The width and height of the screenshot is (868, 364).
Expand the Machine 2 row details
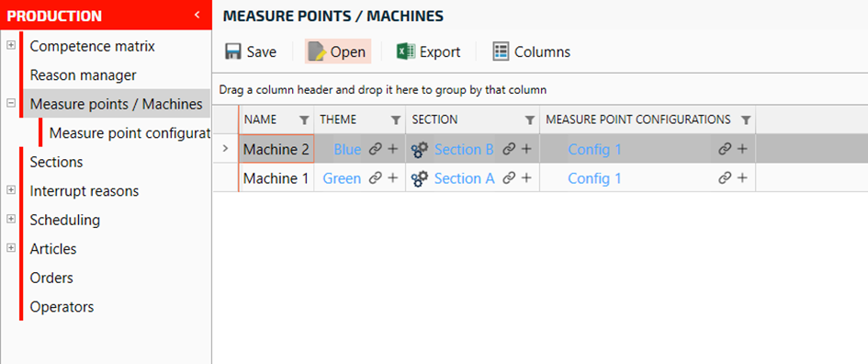pos(225,149)
